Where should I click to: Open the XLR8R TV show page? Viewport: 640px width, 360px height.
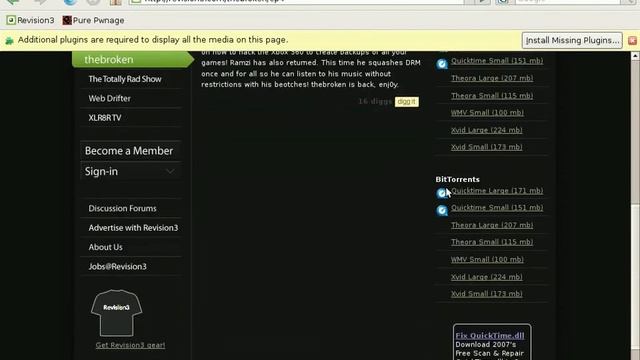pyautogui.click(x=105, y=118)
